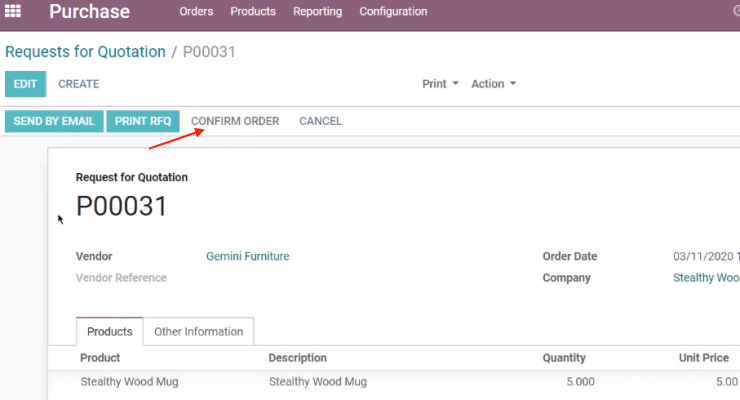Expand the Action dropdown
The height and width of the screenshot is (400, 740).
coord(493,84)
